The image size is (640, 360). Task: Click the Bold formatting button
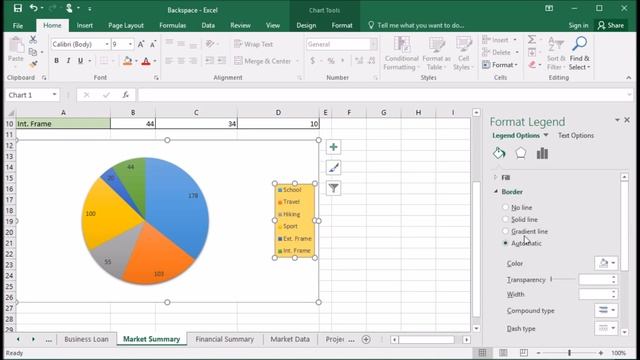[x=56, y=61]
